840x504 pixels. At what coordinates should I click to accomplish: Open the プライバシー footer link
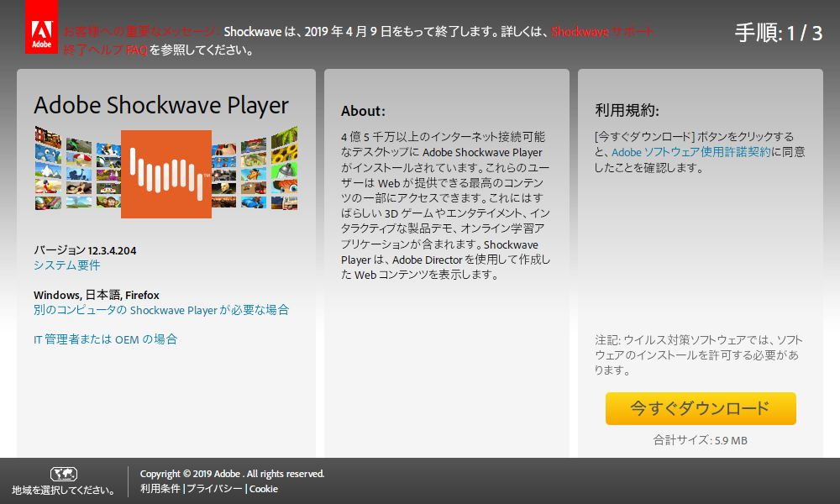coord(214,489)
